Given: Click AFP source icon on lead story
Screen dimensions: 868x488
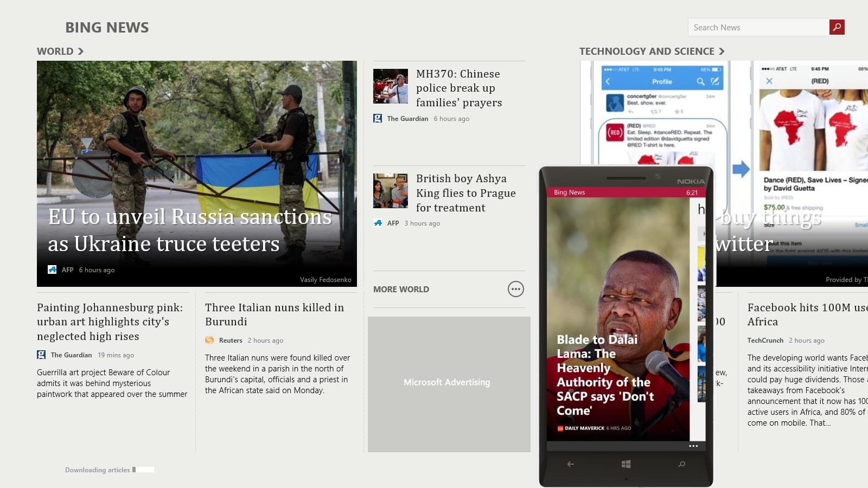Looking at the screenshot, I should pyautogui.click(x=52, y=269).
